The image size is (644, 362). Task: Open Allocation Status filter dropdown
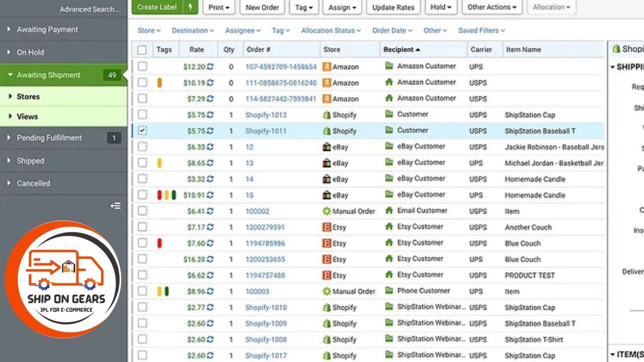(x=331, y=30)
